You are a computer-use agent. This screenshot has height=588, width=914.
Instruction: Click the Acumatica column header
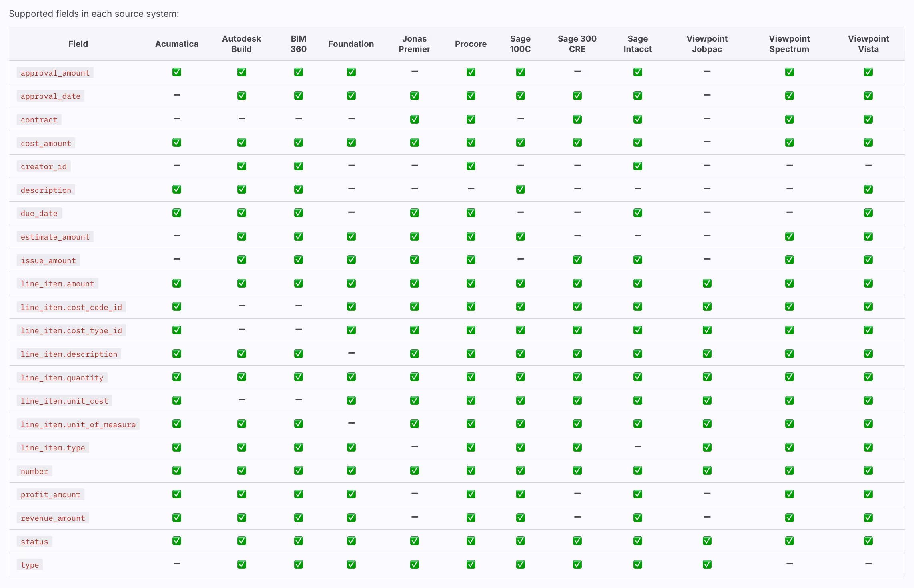tap(177, 44)
